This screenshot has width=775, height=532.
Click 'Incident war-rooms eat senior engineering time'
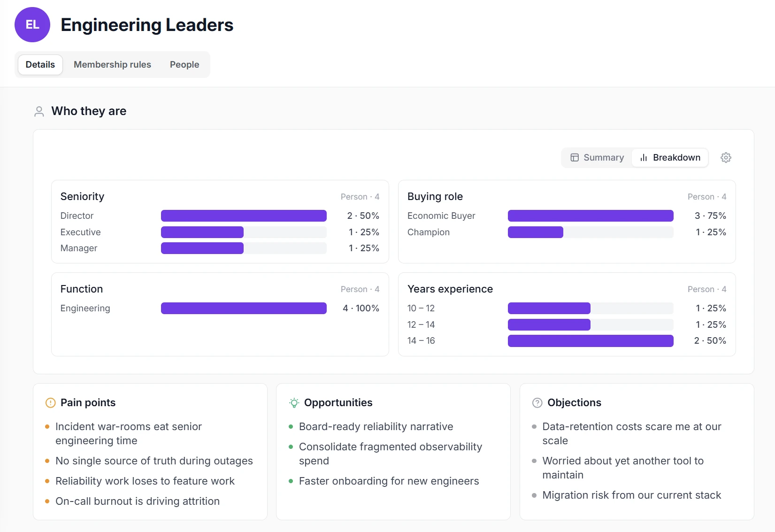[x=129, y=434]
